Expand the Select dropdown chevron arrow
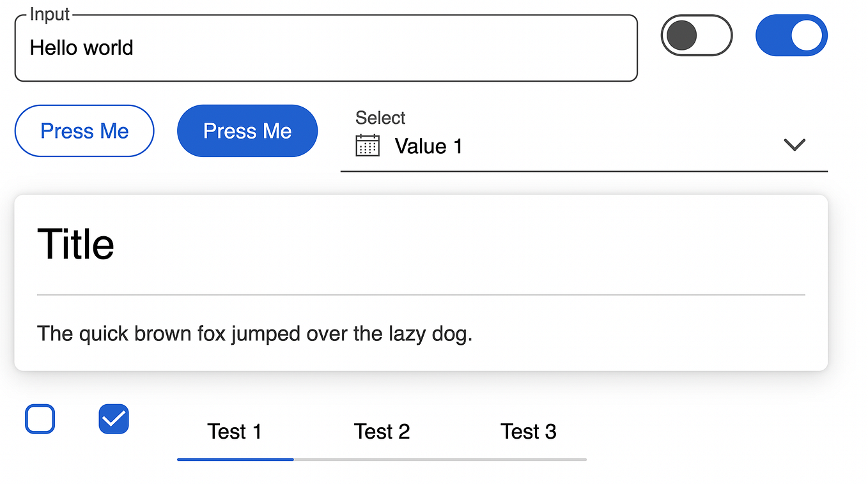Screen dimensions: 868x484 pyautogui.click(x=794, y=145)
